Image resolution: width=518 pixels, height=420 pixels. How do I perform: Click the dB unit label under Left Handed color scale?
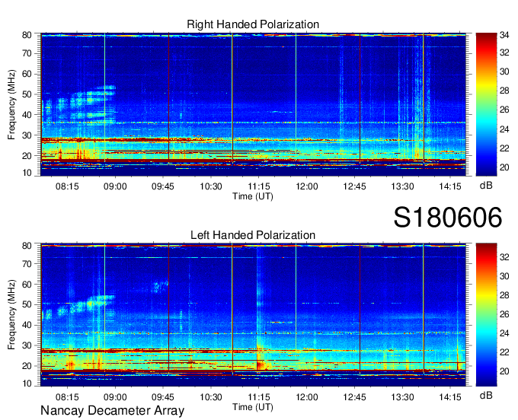tap(486, 395)
